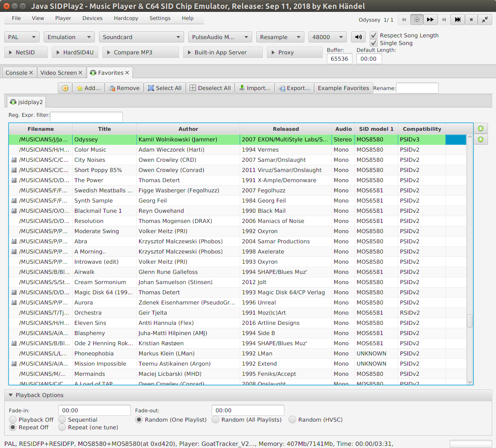Skip to next favorite song icon
Viewport: 496px width, 448px height.
(457, 20)
